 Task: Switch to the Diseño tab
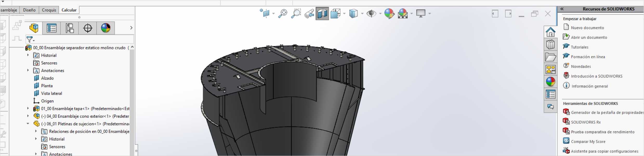[x=29, y=10]
